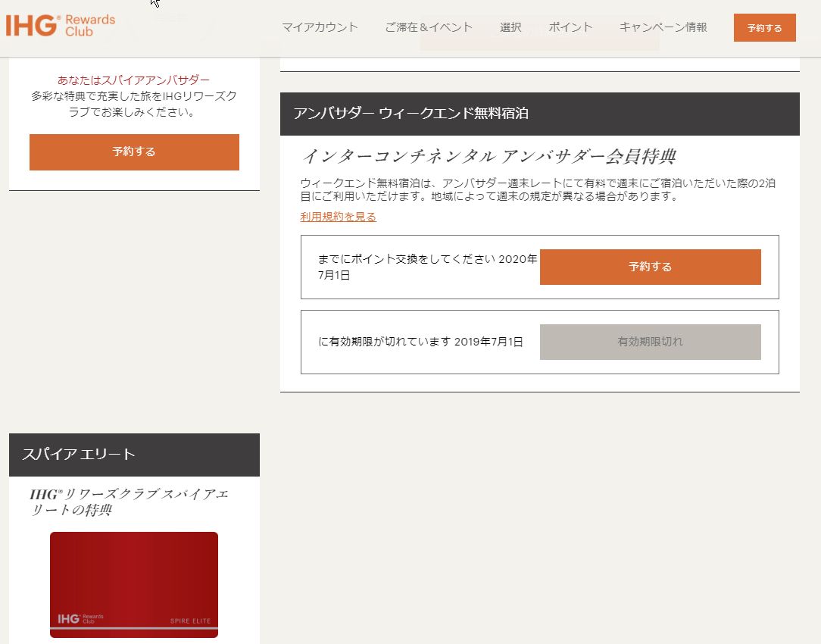Click 予約する for the 2020年7月1日 certificate
The width and height of the screenshot is (821, 644).
[651, 267]
